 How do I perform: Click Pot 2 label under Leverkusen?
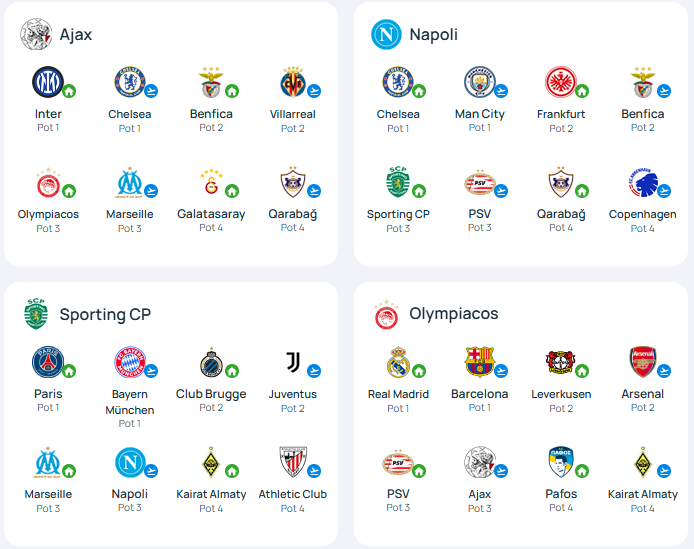(561, 408)
